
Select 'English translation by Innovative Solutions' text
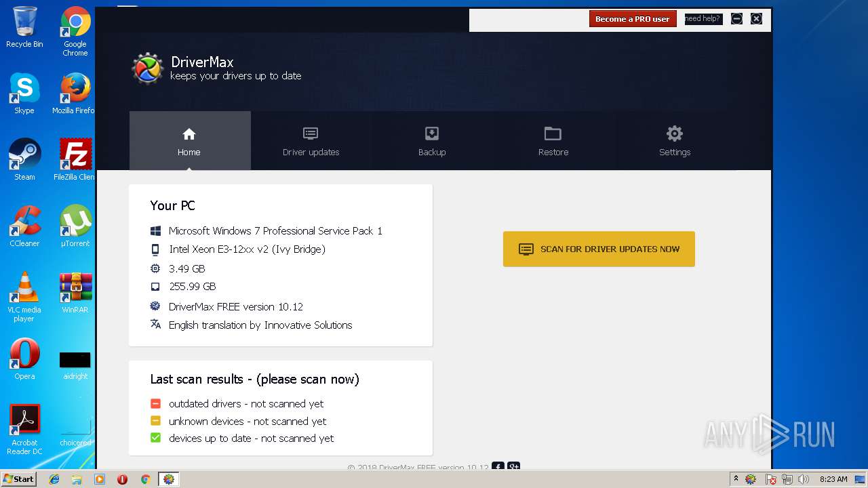260,325
